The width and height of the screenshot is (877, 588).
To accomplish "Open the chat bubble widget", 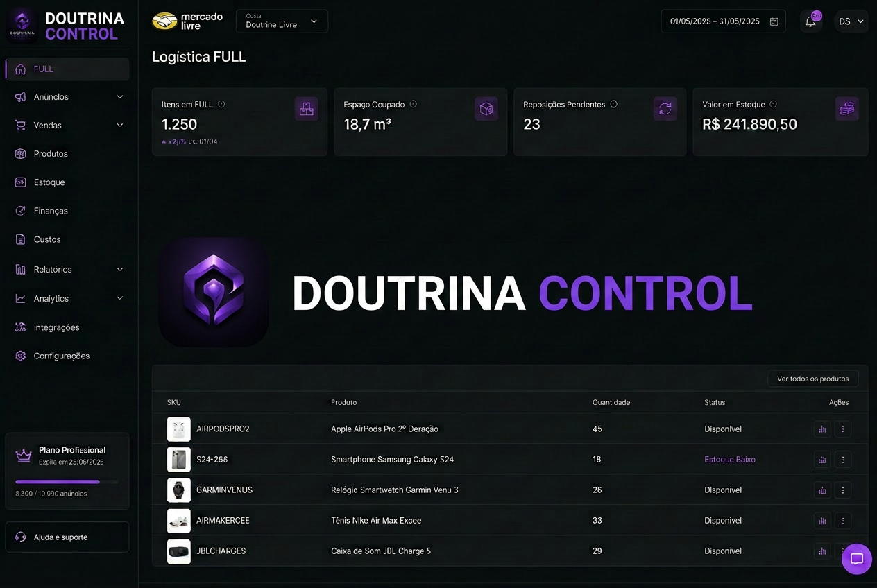I will (x=857, y=559).
